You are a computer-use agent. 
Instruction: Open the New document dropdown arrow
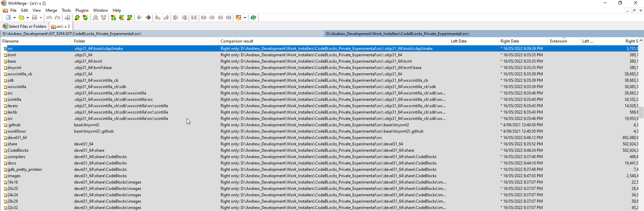point(14,18)
